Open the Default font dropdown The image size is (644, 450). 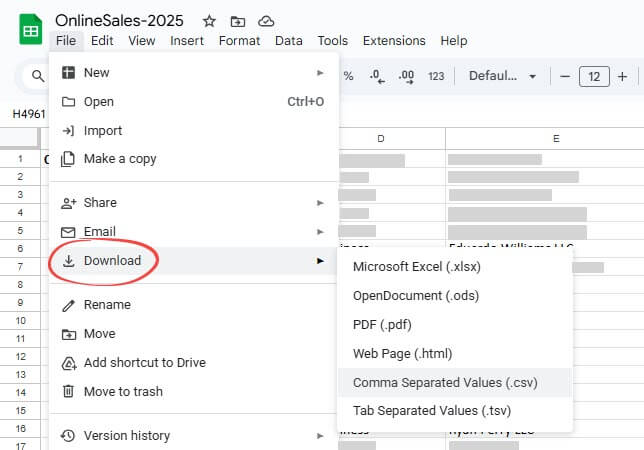[x=502, y=76]
